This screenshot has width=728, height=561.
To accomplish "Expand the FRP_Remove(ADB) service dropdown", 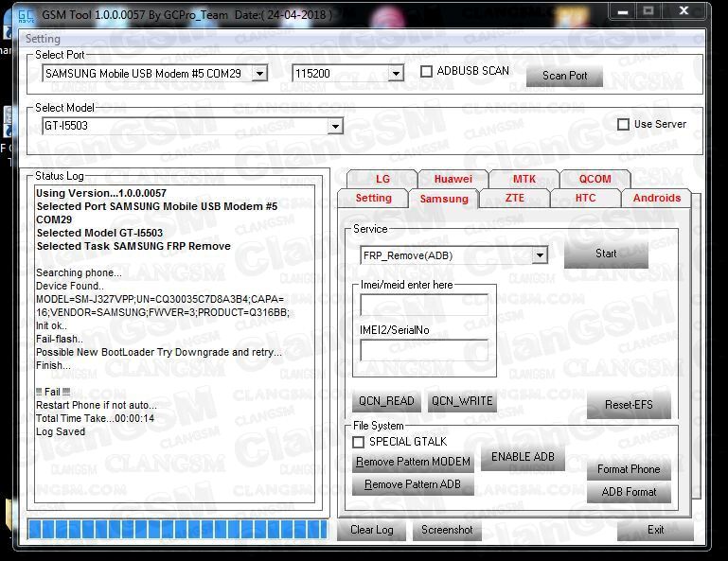I will [540, 255].
